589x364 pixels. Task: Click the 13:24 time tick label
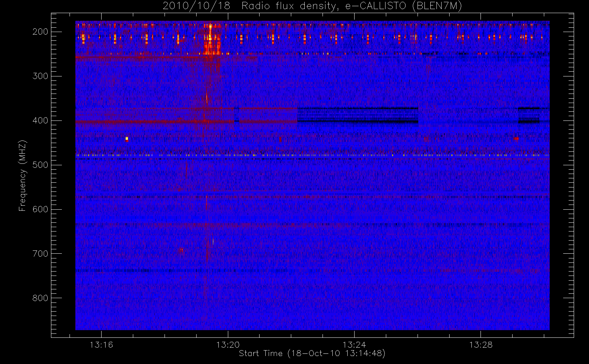click(x=354, y=345)
